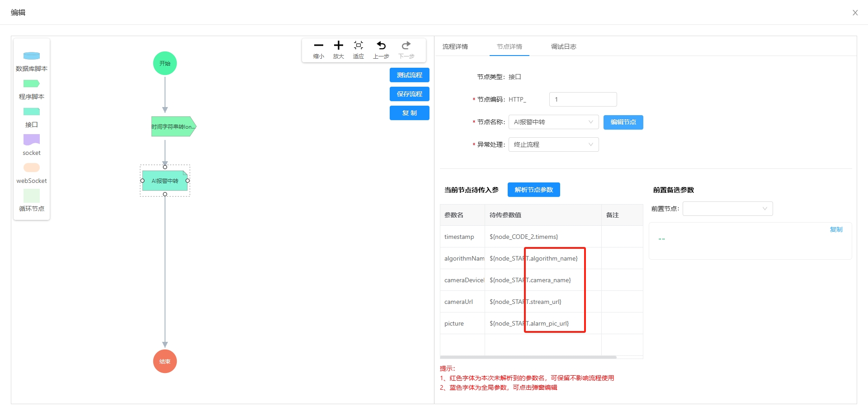Click the cameraDevice parameter cell
The height and width of the screenshot is (415, 868).
[462, 280]
